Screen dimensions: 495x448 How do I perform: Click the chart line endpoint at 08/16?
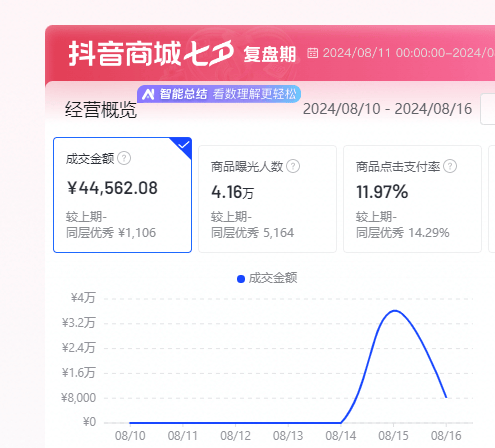coord(446,397)
